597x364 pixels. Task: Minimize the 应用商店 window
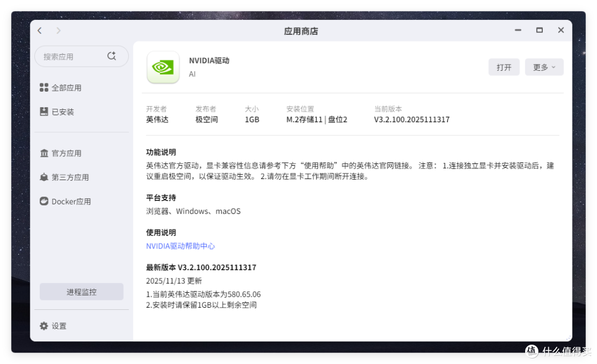point(518,30)
